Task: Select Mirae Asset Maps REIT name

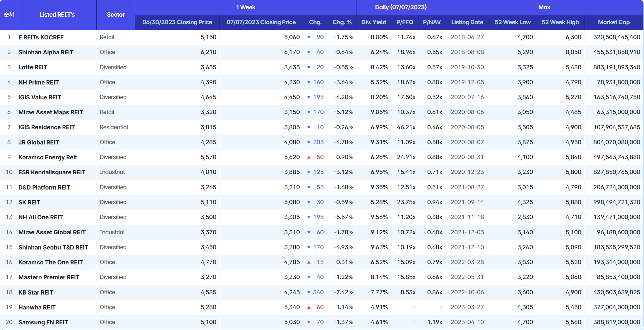Action: [x=51, y=112]
